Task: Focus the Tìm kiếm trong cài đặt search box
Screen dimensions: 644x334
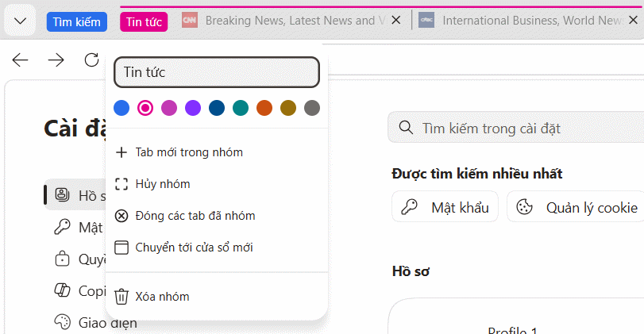Action: (x=516, y=127)
